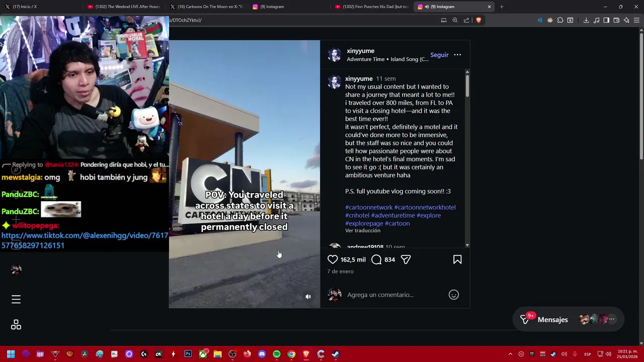Toggle the browser sidebar panel icon
Screen dimensions: 644x362
[606, 20]
